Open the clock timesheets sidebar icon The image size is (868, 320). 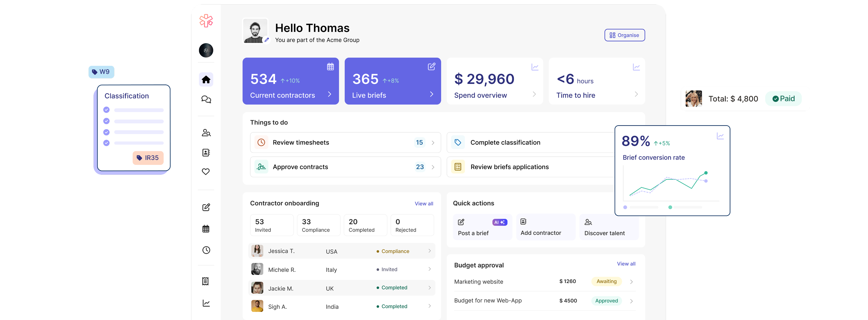coord(206,250)
